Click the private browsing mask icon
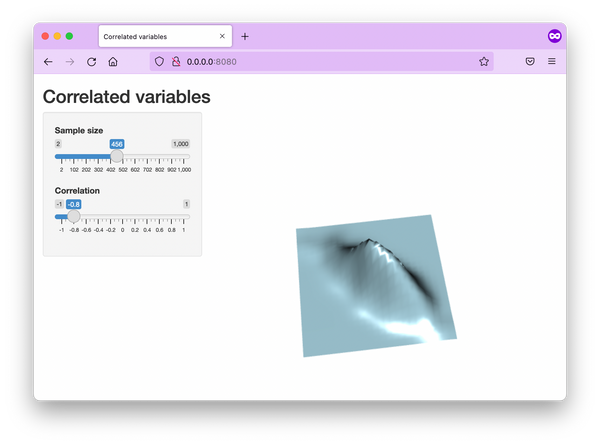Image resolution: width=600 pixels, height=445 pixels. pos(554,36)
